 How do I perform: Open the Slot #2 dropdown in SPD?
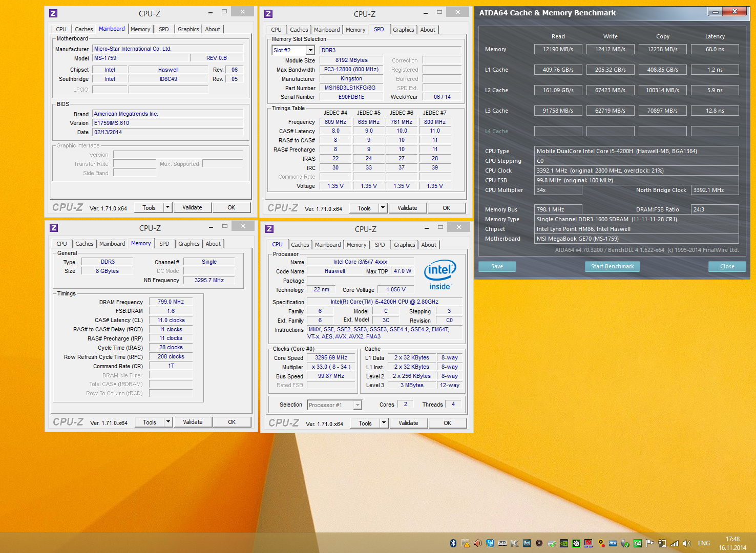[x=310, y=50]
